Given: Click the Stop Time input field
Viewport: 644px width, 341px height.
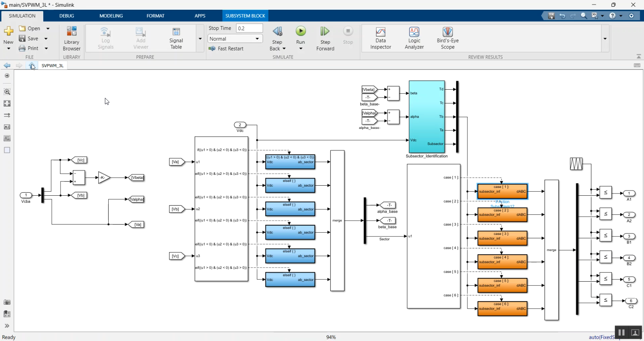Looking at the screenshot, I should (x=249, y=28).
